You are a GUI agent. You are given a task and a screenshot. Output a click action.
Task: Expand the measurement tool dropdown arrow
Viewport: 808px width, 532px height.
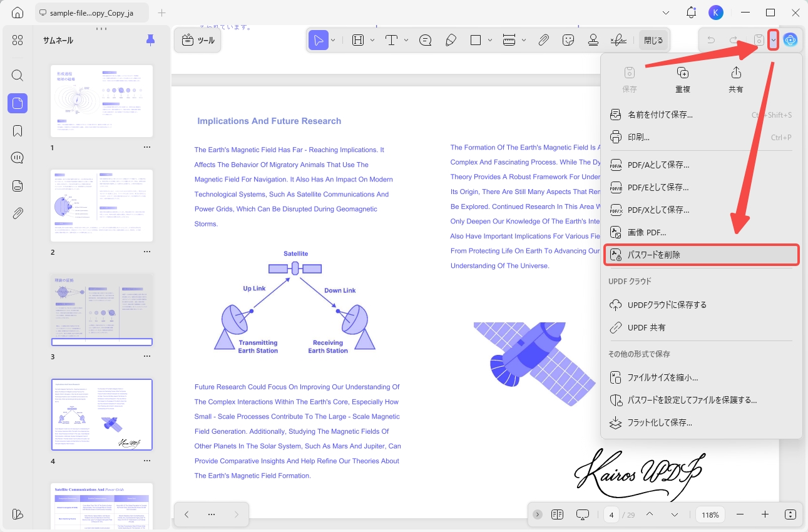[x=524, y=40]
